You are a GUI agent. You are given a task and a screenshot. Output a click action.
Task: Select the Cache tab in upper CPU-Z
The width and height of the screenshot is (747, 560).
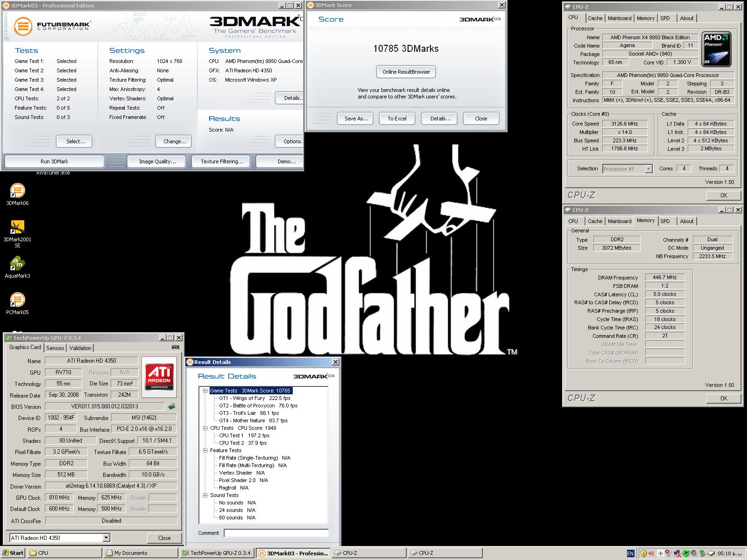coord(595,18)
